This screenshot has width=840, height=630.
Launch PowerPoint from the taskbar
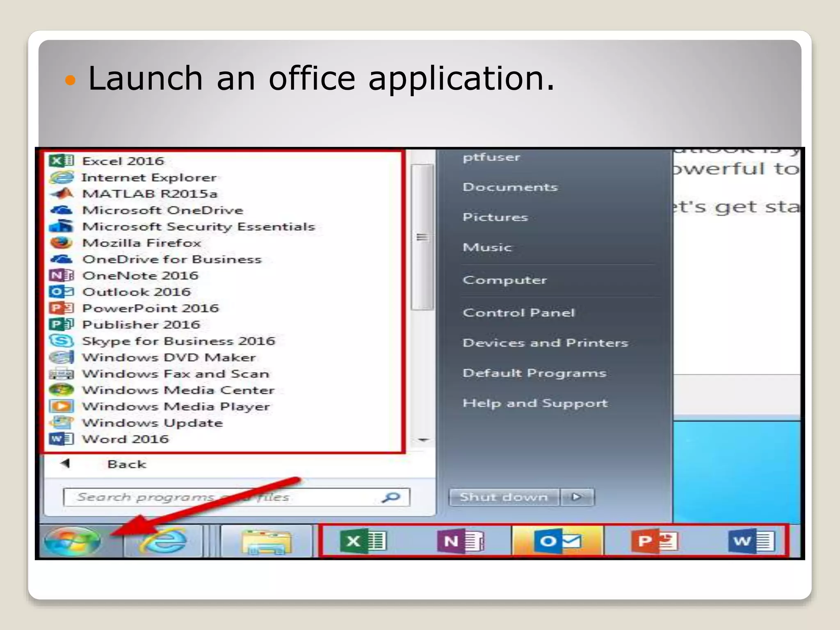[655, 541]
